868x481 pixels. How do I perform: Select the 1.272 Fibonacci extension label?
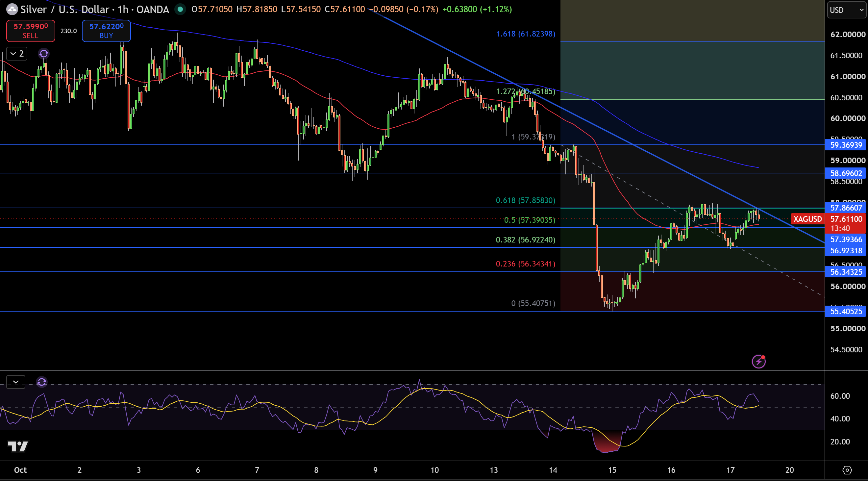[526, 91]
